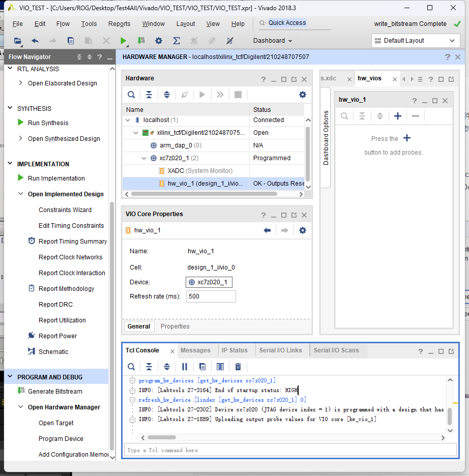Open VIO Core Properties settings gear
The image size is (469, 476).
click(303, 230)
